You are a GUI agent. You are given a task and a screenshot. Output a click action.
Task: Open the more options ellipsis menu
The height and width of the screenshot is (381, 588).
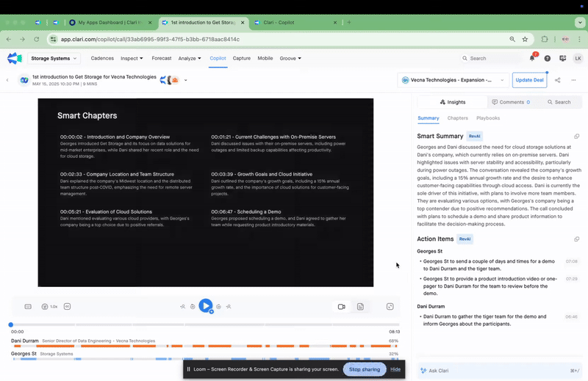[x=573, y=80]
